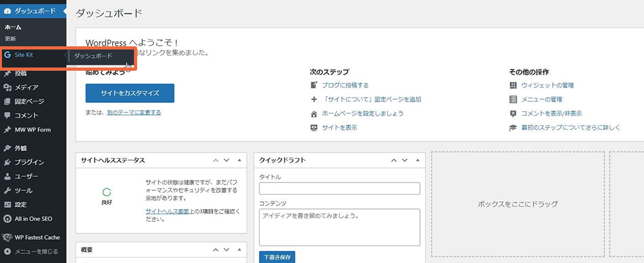Click the widget grid icon beside ウィジェットの管理
The width and height of the screenshot is (644, 263).
(x=513, y=86)
